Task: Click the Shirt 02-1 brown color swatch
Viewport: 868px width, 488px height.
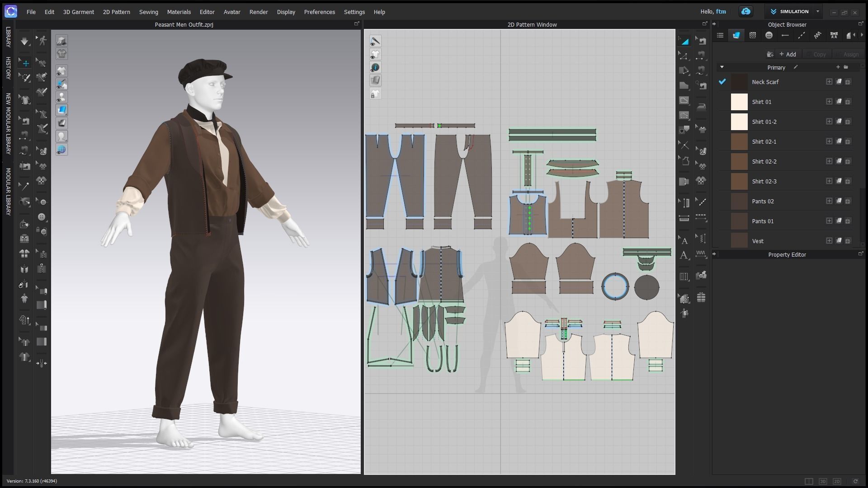Action: [x=739, y=141]
